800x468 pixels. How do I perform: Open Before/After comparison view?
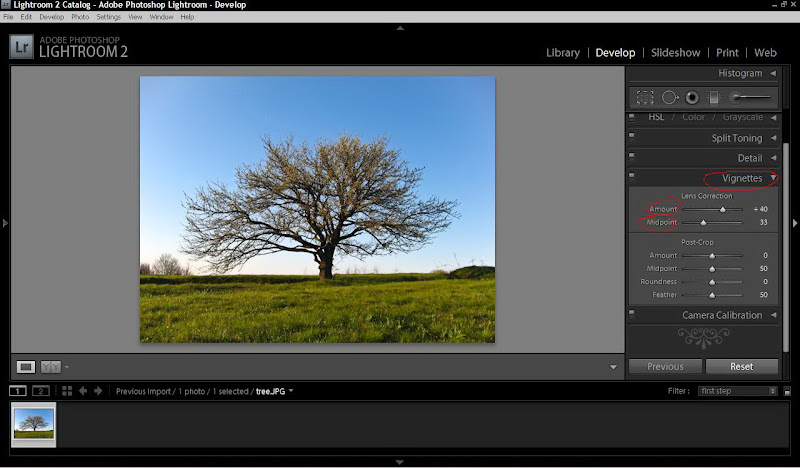(x=50, y=367)
